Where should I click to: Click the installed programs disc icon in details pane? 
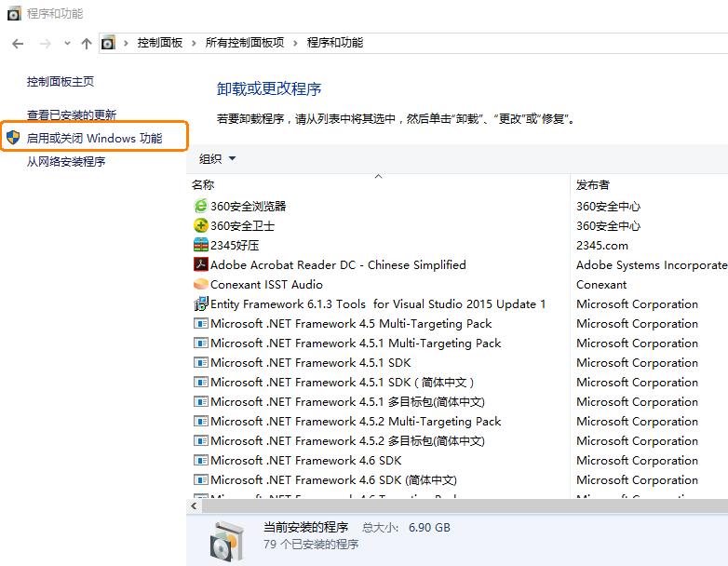[x=226, y=540]
